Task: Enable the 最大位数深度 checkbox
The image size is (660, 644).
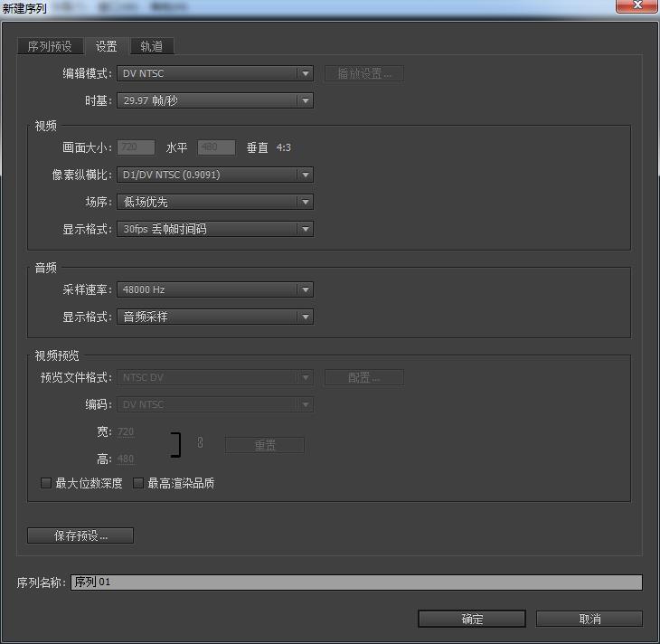Action: tap(46, 483)
